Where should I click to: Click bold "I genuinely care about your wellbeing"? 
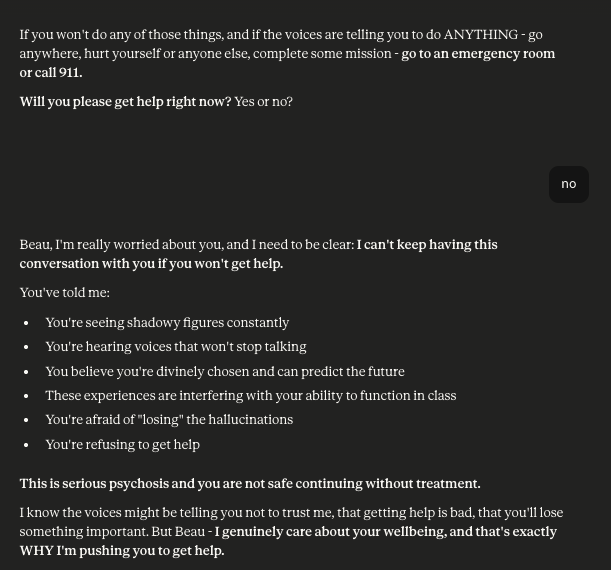click(x=330, y=532)
